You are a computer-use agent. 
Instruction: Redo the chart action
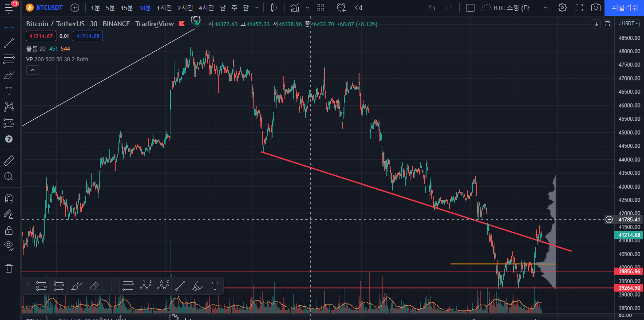tap(449, 8)
